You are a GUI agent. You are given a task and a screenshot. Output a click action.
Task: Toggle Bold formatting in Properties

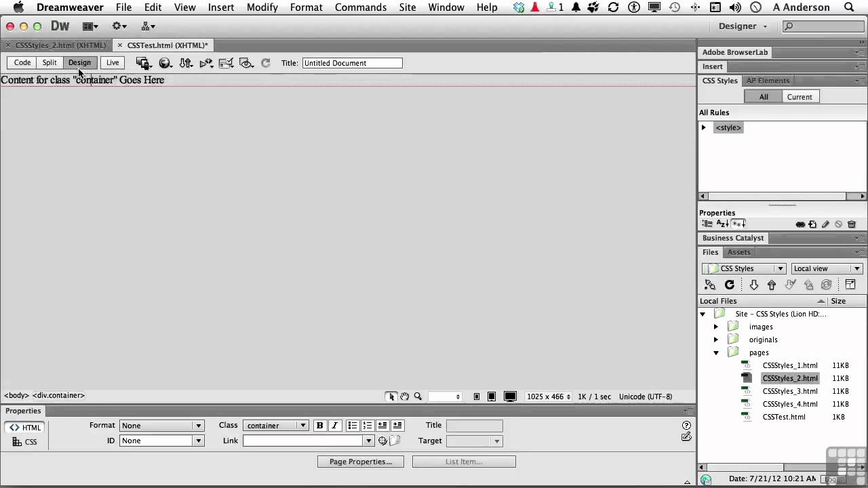[x=319, y=426]
